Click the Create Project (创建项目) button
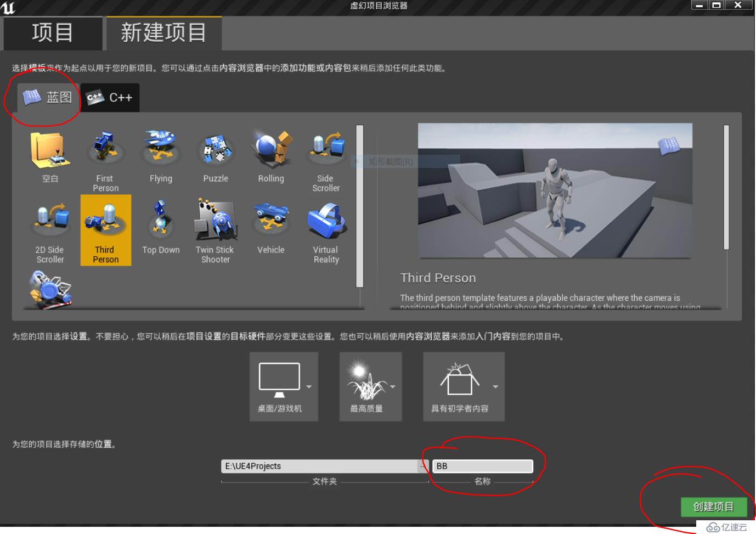The height and width of the screenshot is (534, 756). coord(713,507)
